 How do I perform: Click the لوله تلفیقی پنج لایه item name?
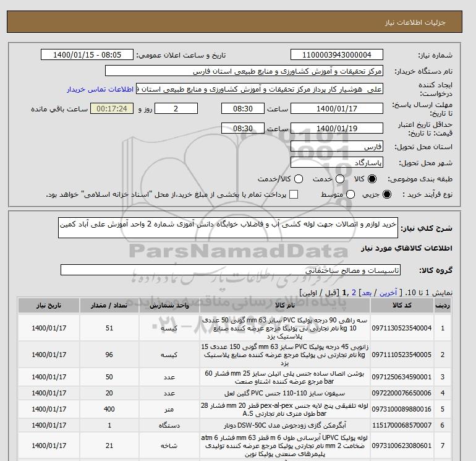(x=285, y=410)
